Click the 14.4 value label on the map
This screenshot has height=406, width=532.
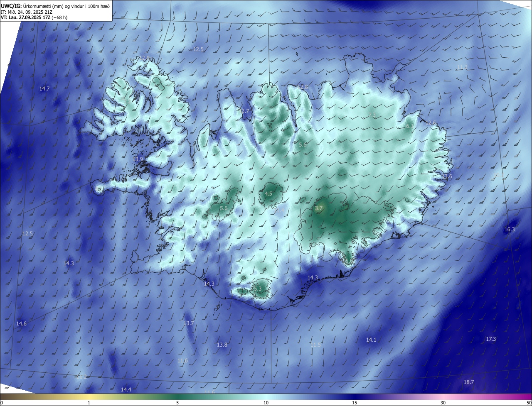[x=126, y=389]
